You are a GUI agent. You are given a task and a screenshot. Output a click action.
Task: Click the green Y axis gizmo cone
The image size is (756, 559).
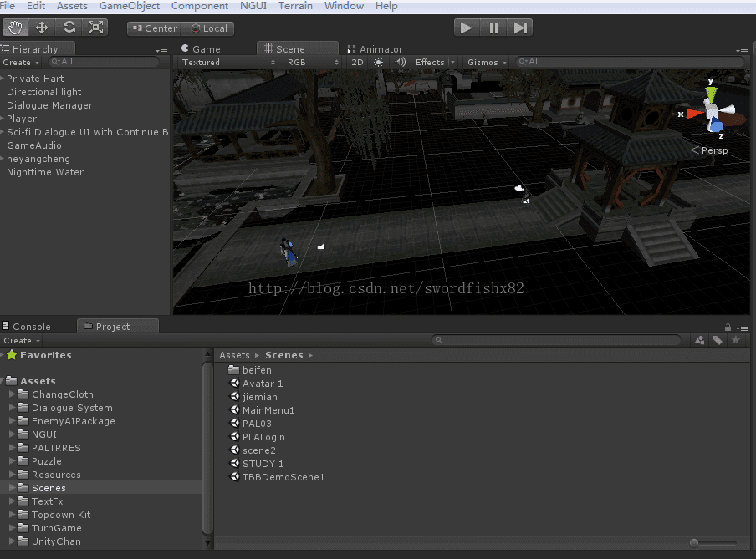click(x=711, y=93)
